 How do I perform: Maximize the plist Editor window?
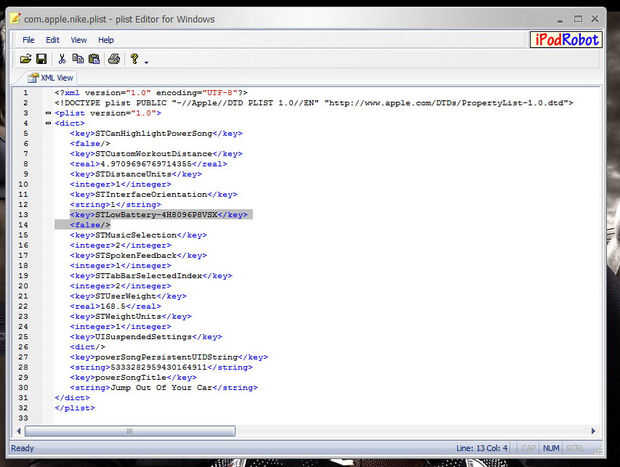pos(578,19)
